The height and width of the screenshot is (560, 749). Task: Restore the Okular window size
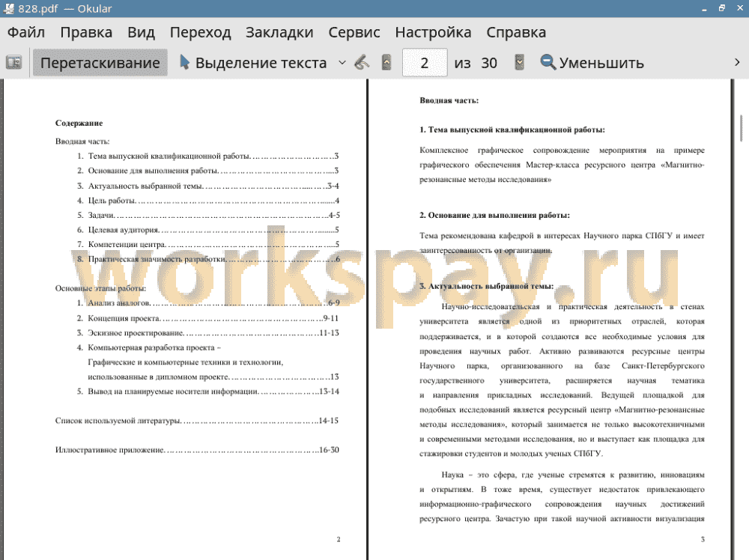coord(722,8)
